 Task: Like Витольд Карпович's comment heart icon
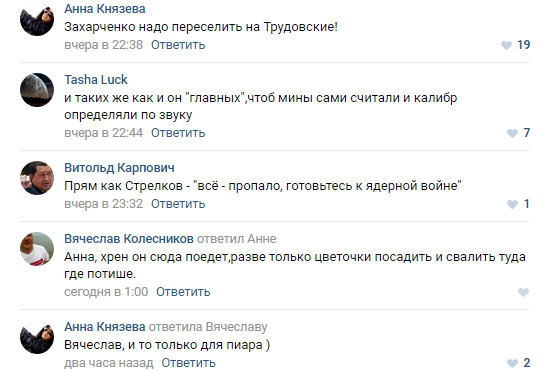[x=512, y=204]
